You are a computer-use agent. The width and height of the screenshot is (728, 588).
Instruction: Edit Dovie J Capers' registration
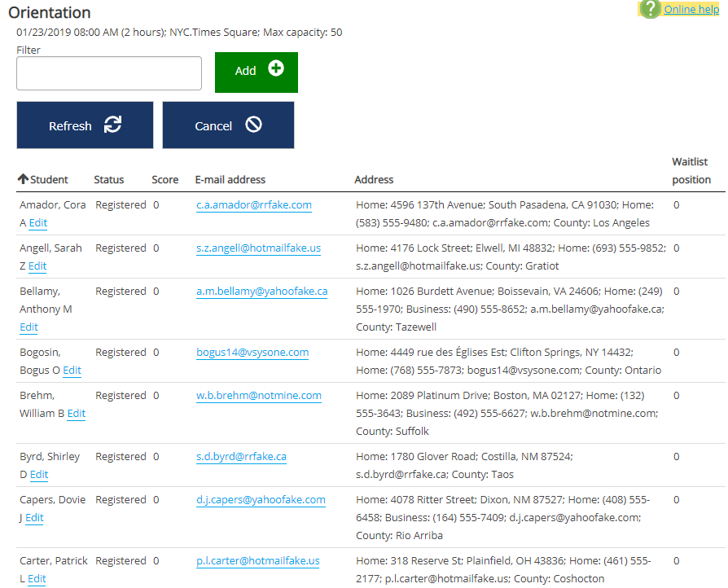point(34,518)
